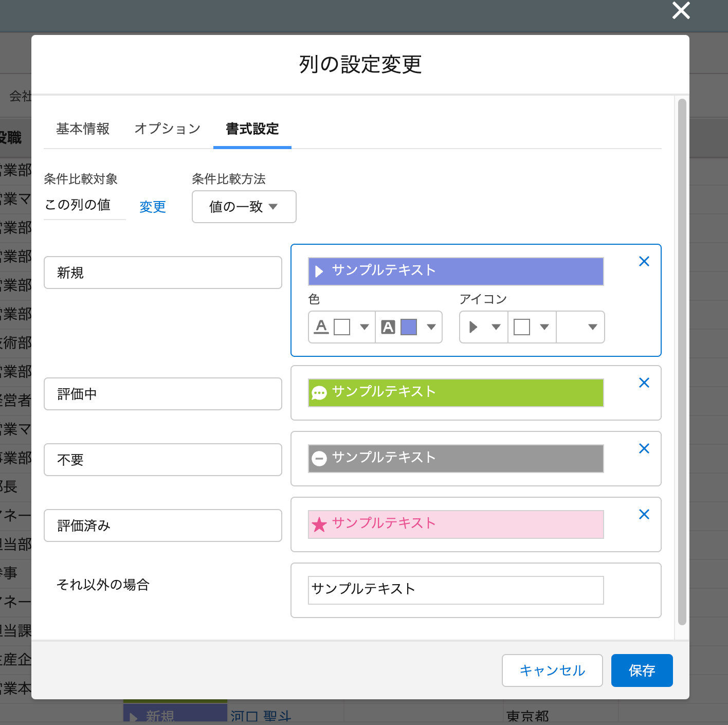The image size is (728, 725).
Task: Expand the icon type dropdown arrow
Action: tap(496, 327)
